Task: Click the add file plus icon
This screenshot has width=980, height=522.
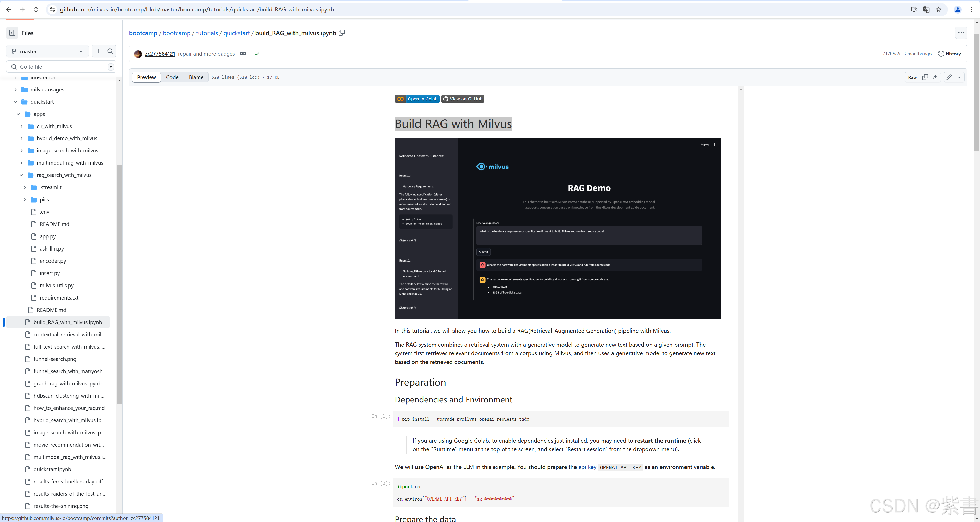Action: click(98, 51)
